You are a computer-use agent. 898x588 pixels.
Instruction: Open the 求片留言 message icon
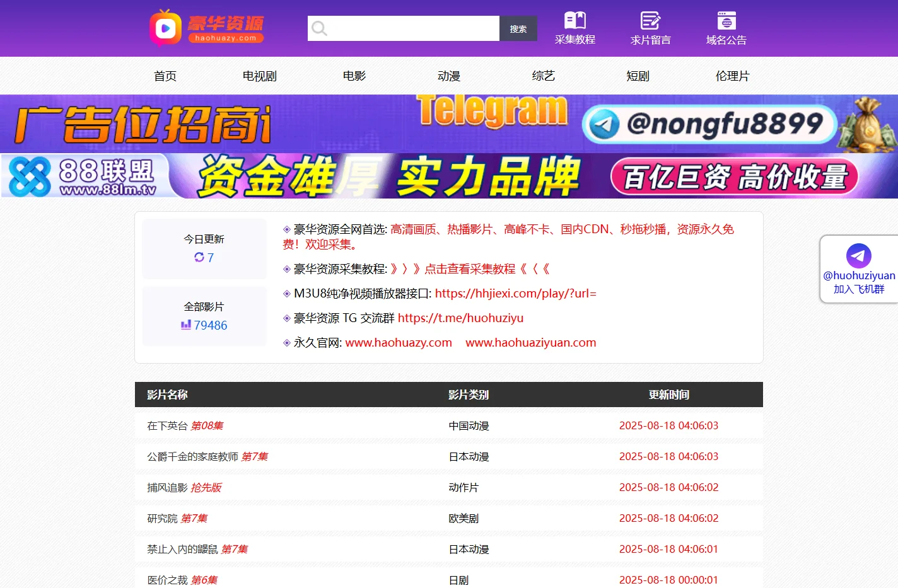coord(650,20)
